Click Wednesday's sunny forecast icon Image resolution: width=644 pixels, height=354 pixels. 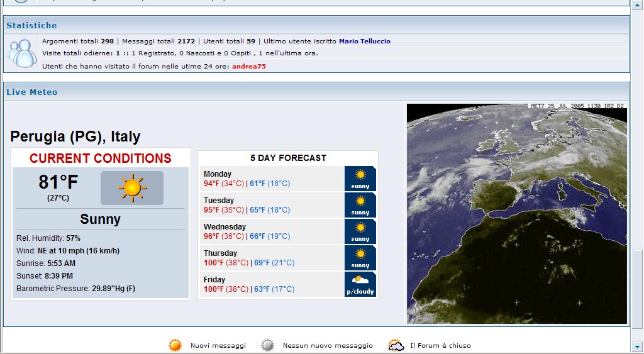[360, 231]
